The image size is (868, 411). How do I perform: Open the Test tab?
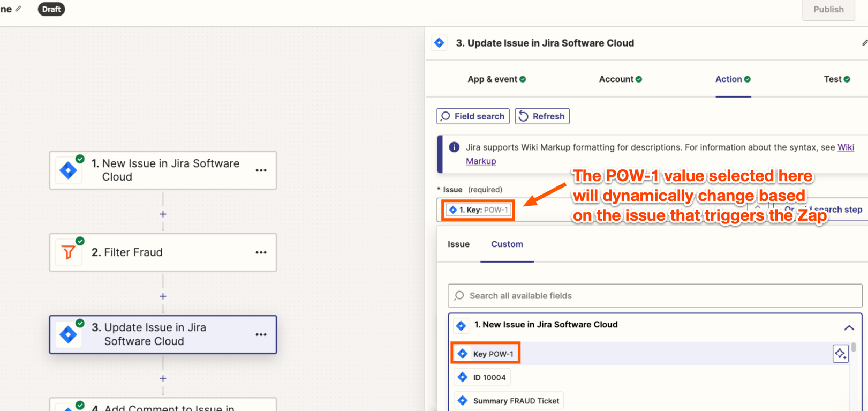coord(836,79)
